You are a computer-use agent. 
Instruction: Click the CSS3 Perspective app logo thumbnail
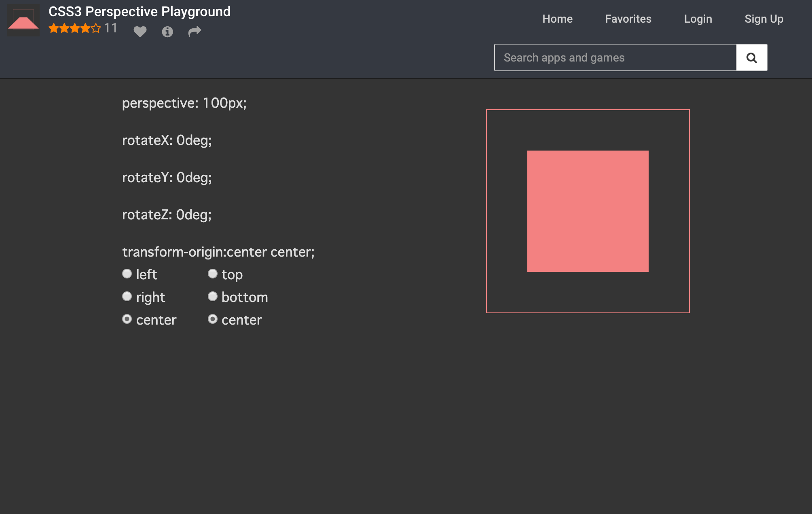[x=23, y=20]
